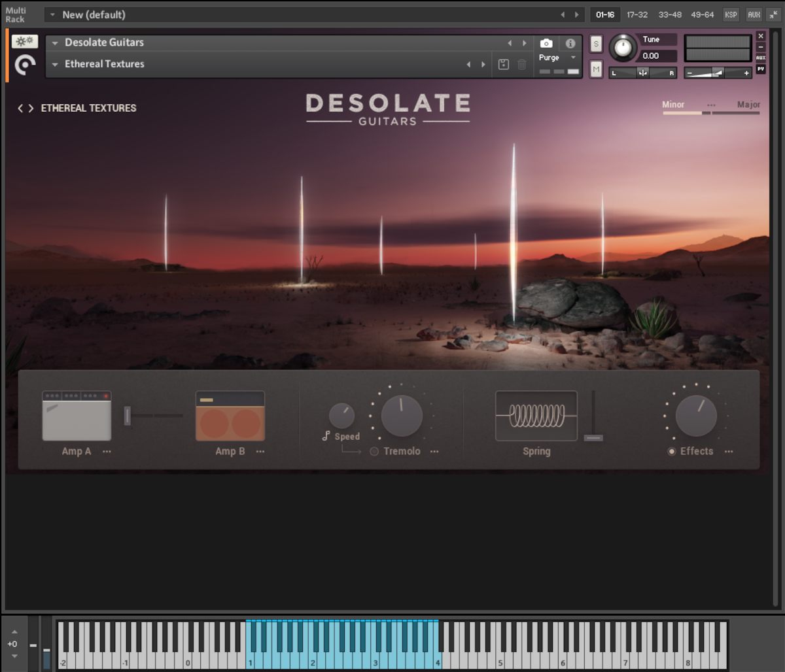Click the Tremolo Speed knob

(x=341, y=416)
